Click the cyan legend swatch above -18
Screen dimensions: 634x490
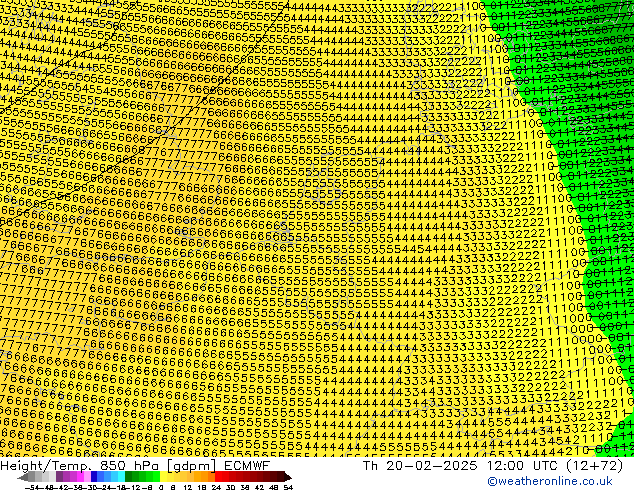tap(122, 476)
